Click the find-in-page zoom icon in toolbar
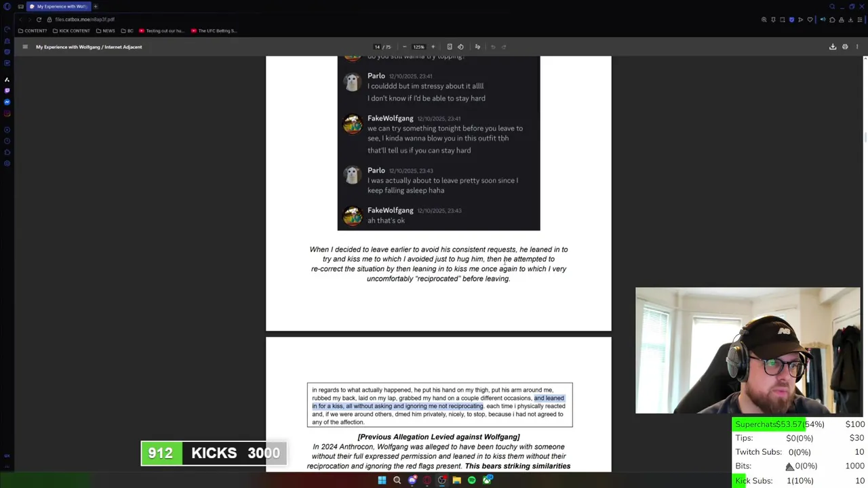Viewport: 868px width, 488px height. tap(764, 20)
